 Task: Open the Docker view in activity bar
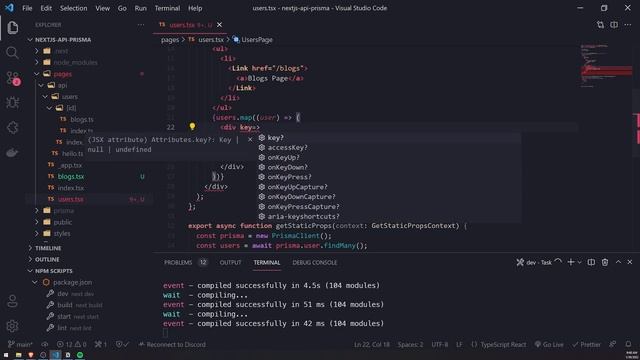tap(12, 153)
